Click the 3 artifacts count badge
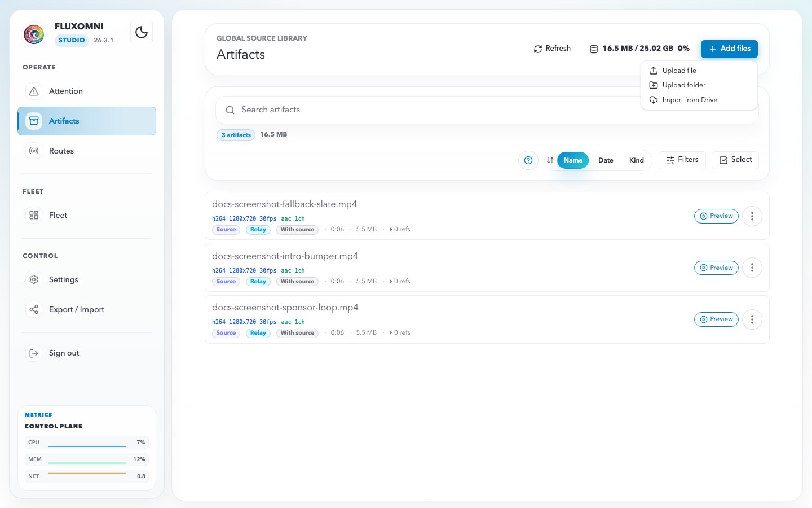This screenshot has height=508, width=812. click(x=236, y=135)
